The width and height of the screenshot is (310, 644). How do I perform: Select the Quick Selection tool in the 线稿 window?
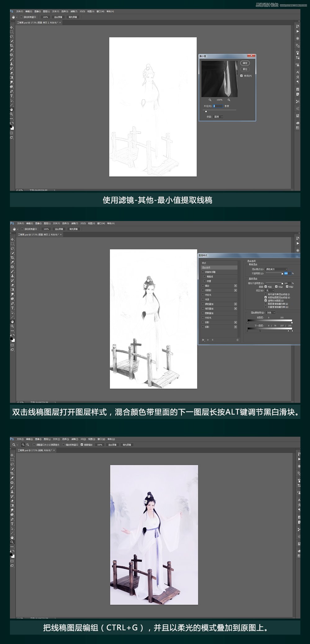[x=12, y=469]
